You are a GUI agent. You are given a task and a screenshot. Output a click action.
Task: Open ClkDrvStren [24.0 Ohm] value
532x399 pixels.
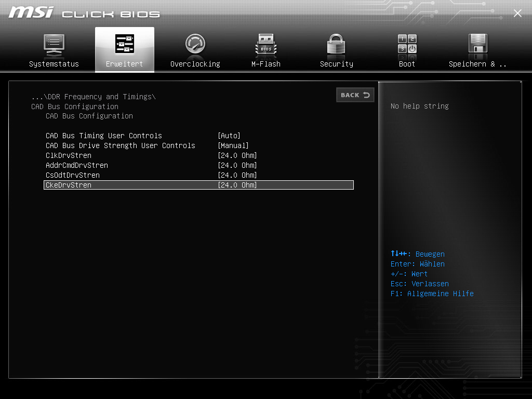click(x=237, y=155)
